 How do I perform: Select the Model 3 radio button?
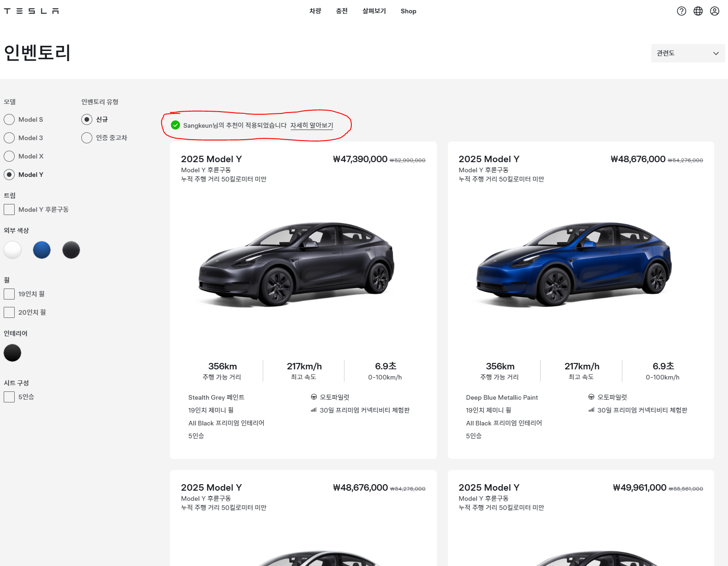point(9,138)
